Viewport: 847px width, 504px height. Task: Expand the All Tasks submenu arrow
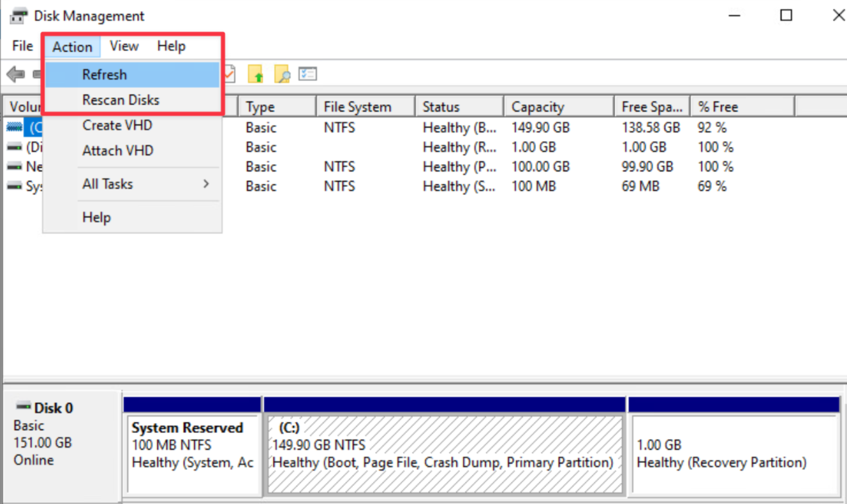point(206,184)
